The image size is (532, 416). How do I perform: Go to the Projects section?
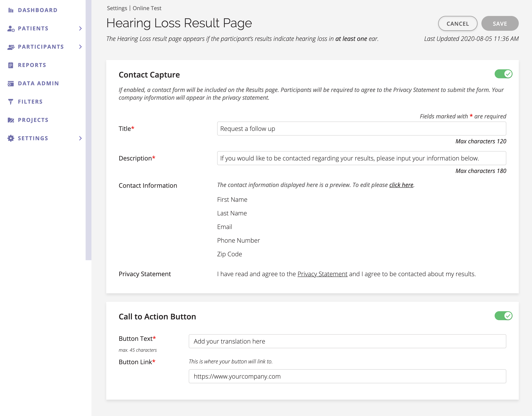click(33, 120)
